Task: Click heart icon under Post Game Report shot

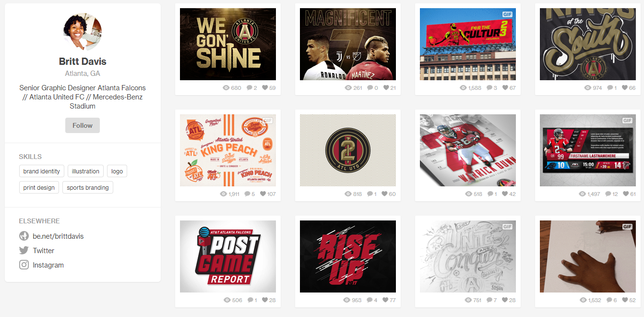Action: coord(265,300)
